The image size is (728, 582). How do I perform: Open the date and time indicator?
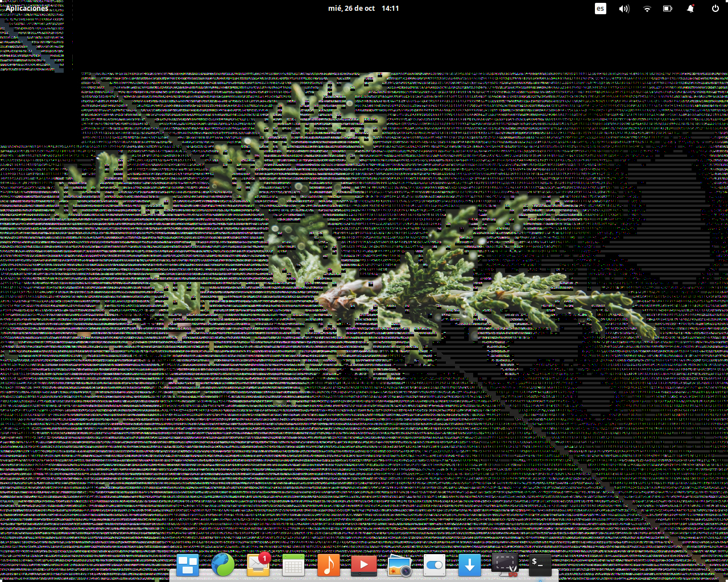364,9
